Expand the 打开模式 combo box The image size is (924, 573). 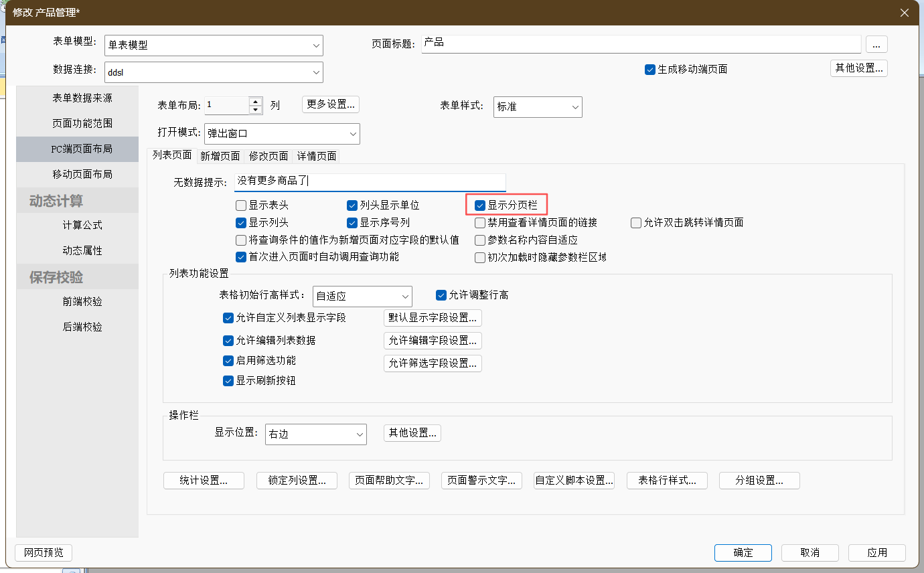coord(282,134)
